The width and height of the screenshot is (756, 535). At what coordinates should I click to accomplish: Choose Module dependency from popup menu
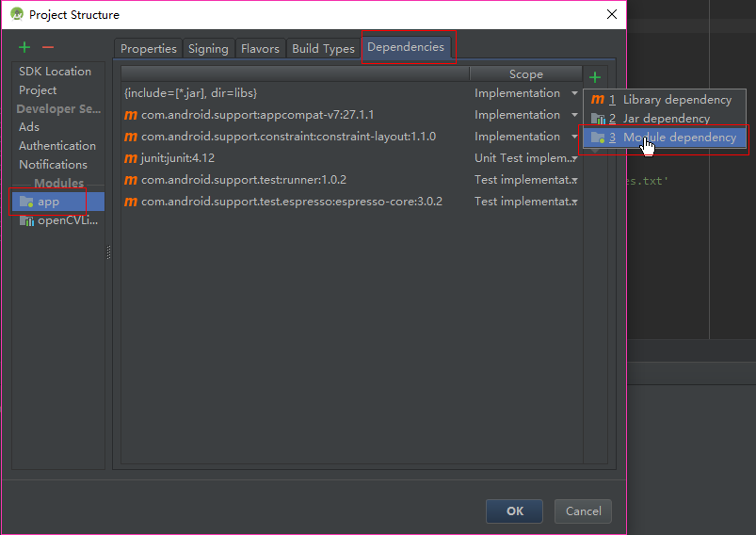665,138
